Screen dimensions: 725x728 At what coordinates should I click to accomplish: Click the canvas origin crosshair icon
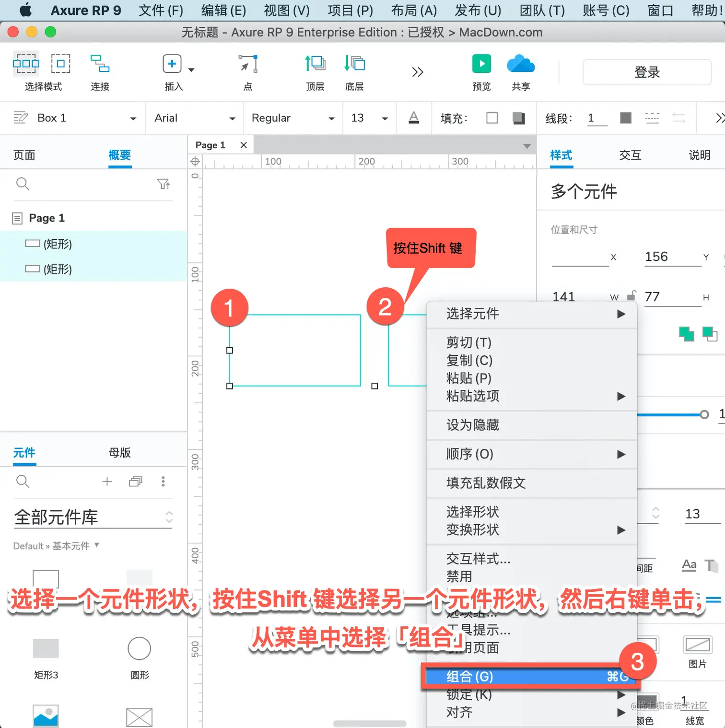(x=195, y=162)
